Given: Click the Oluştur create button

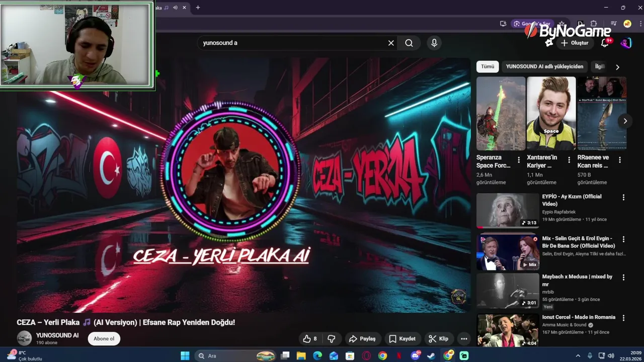Looking at the screenshot, I should tap(575, 43).
